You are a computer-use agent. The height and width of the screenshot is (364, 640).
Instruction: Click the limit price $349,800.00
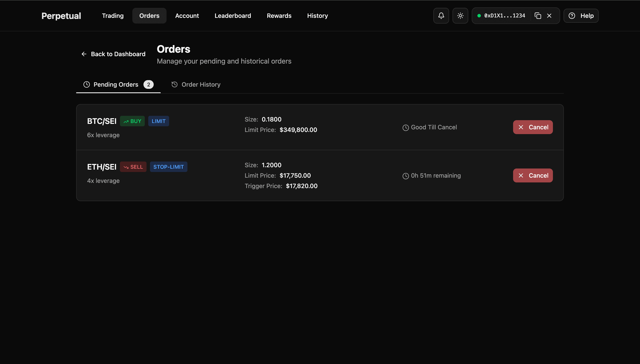[x=298, y=130]
